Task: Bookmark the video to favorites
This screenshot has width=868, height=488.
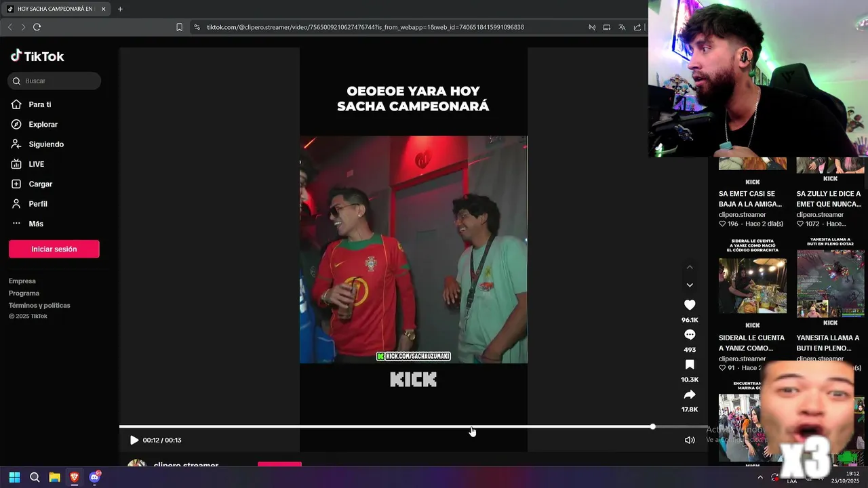Action: pos(690,365)
